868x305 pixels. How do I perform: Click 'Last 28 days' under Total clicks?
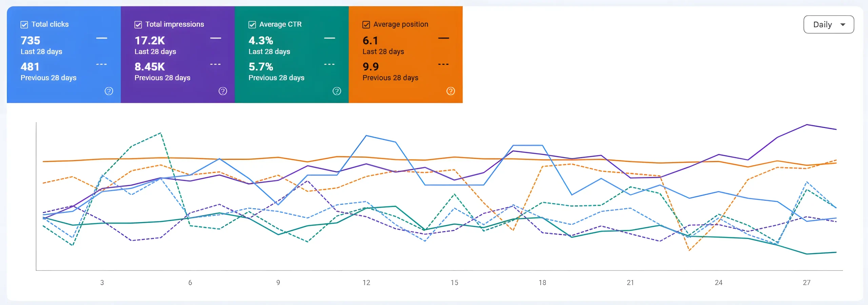[x=41, y=51]
